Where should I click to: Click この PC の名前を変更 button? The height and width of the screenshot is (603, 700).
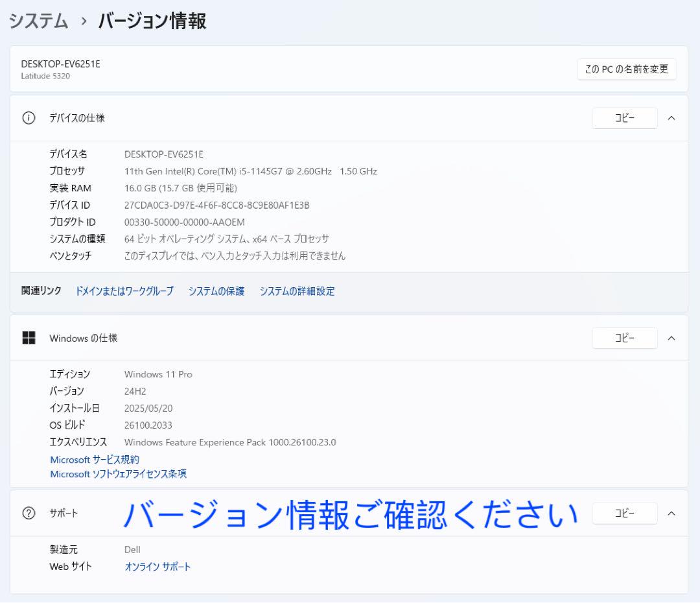[626, 69]
